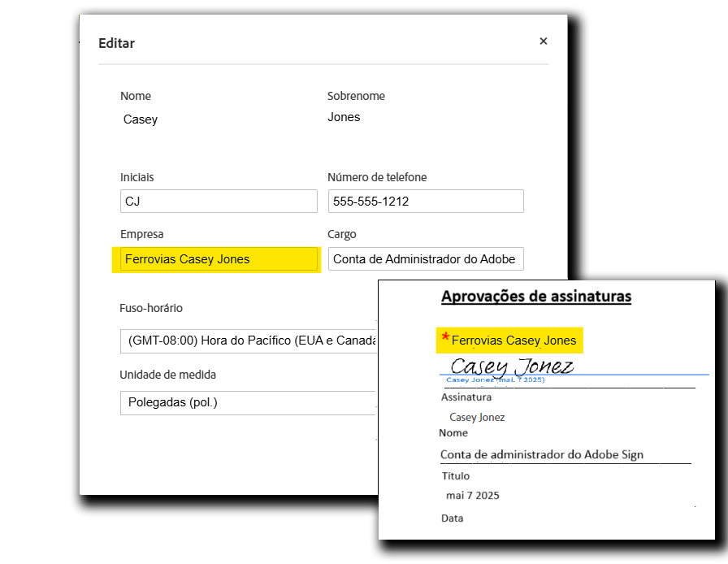Click the Empresa label

coord(141,234)
